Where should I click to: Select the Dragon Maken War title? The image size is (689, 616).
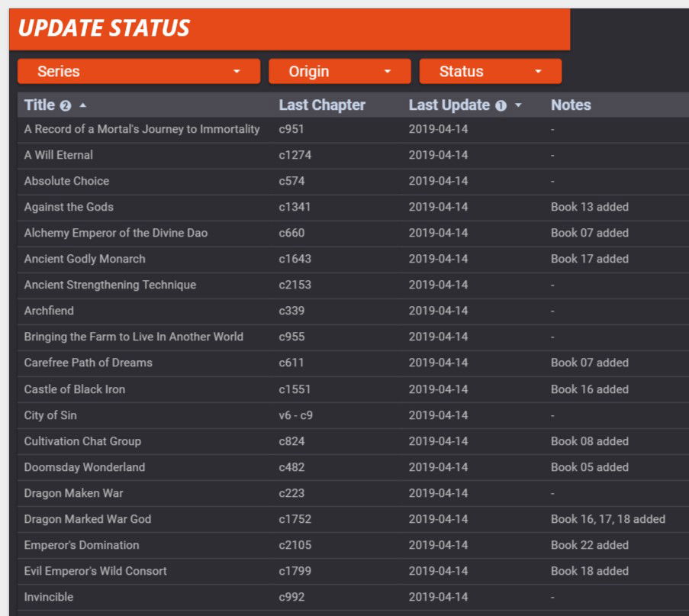point(73,493)
